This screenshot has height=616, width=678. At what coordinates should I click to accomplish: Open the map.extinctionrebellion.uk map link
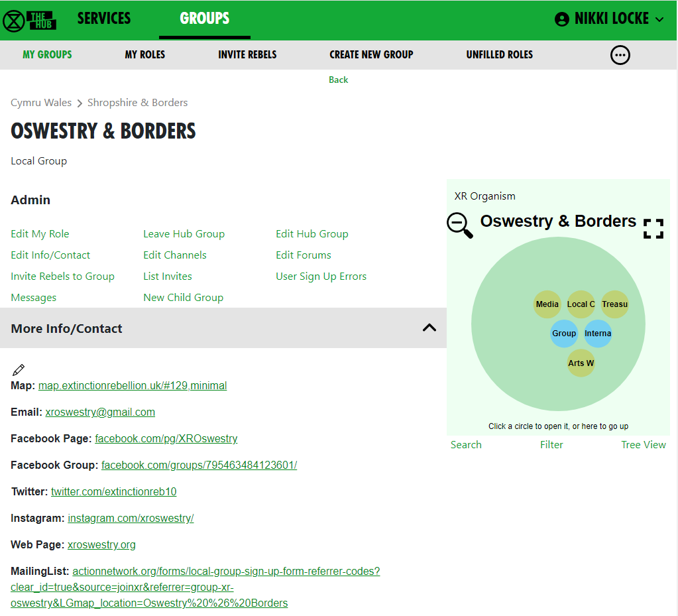[133, 385]
